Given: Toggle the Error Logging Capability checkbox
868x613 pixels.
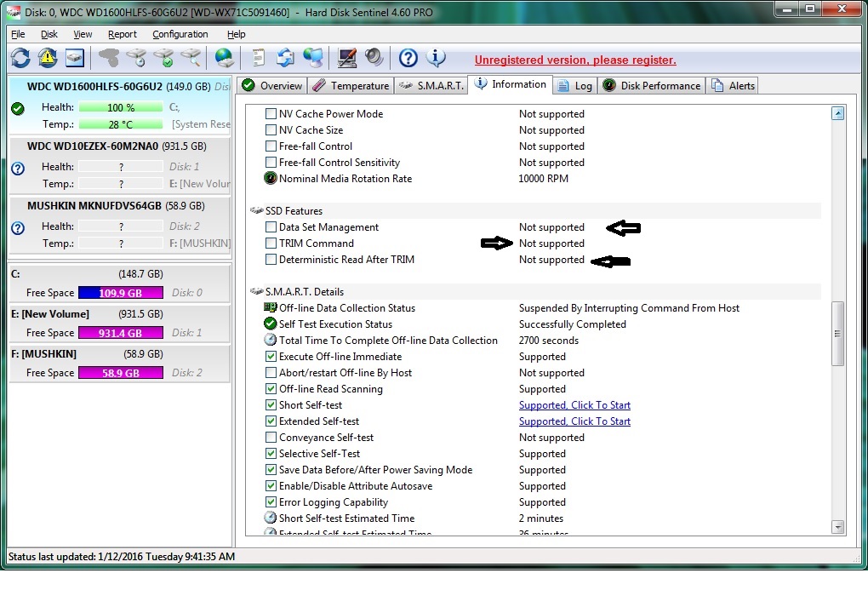Looking at the screenshot, I should (270, 502).
